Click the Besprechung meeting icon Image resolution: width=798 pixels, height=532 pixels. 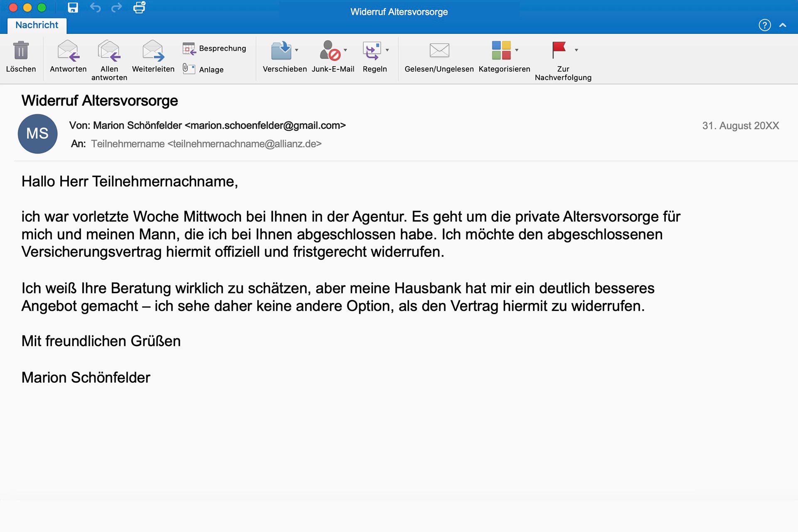[189, 49]
